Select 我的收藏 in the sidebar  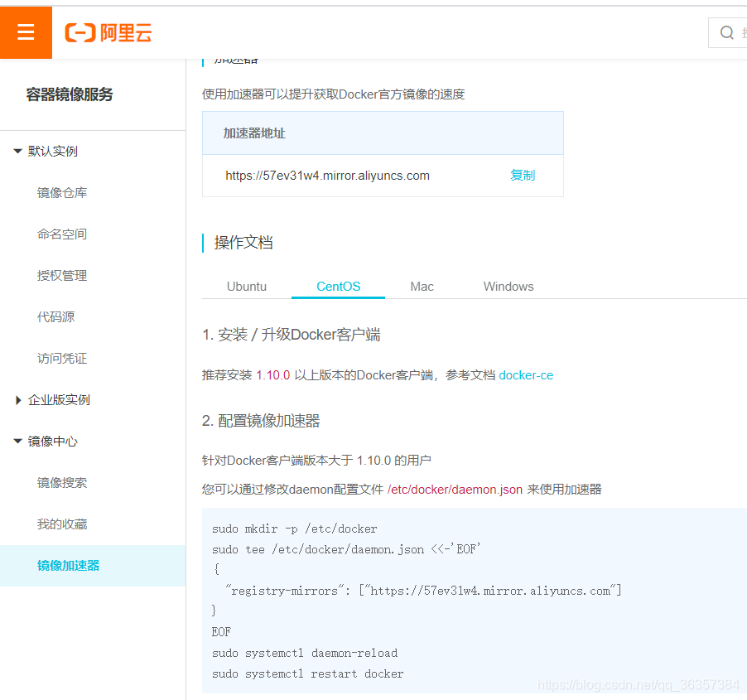(61, 524)
